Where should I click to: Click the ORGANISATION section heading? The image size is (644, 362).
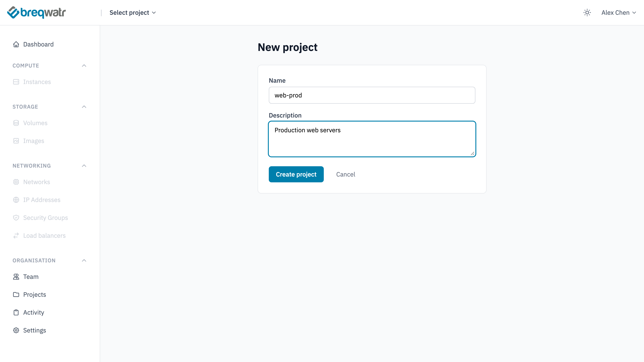pos(34,260)
